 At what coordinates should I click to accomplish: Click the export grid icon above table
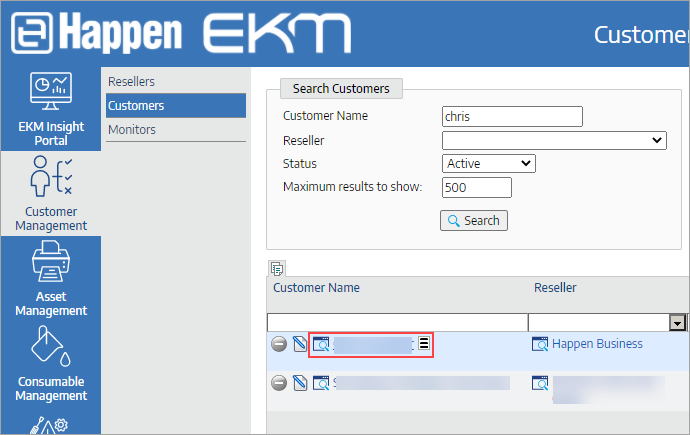click(277, 268)
